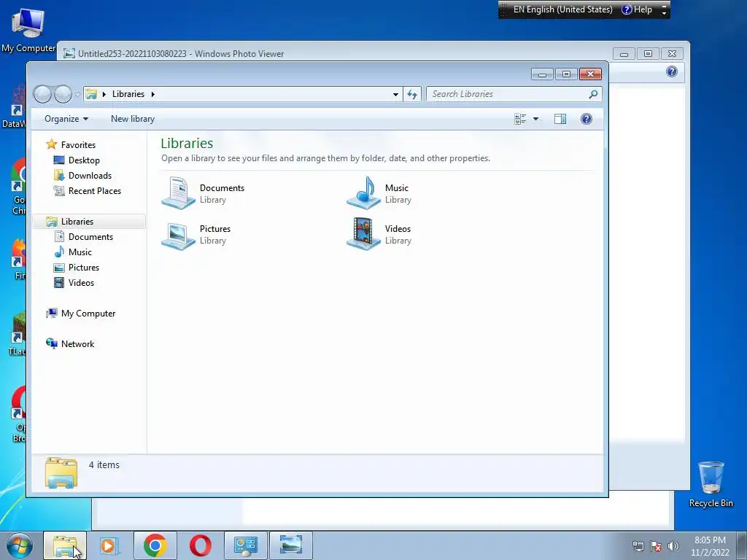Click the refresh button beside address bar

(412, 94)
